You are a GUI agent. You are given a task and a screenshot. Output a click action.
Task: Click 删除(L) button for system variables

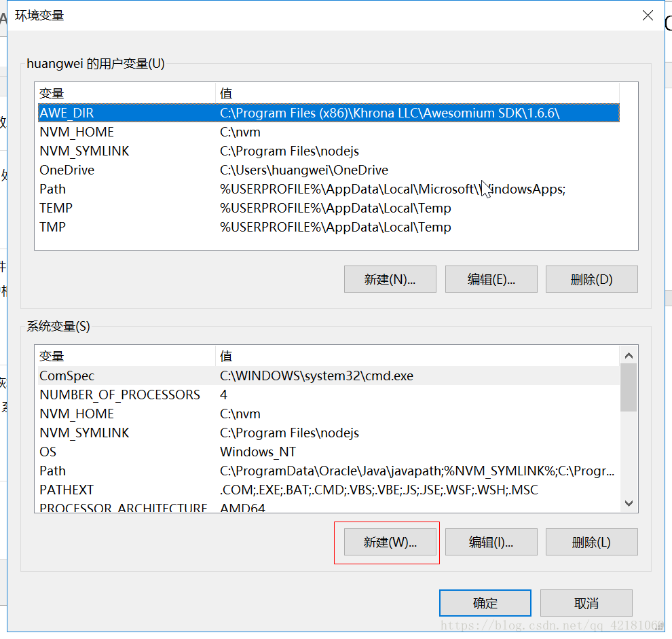pyautogui.click(x=591, y=542)
